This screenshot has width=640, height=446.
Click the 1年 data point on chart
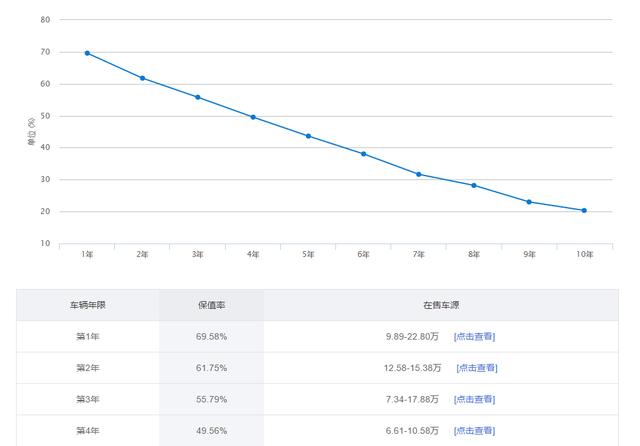(87, 53)
